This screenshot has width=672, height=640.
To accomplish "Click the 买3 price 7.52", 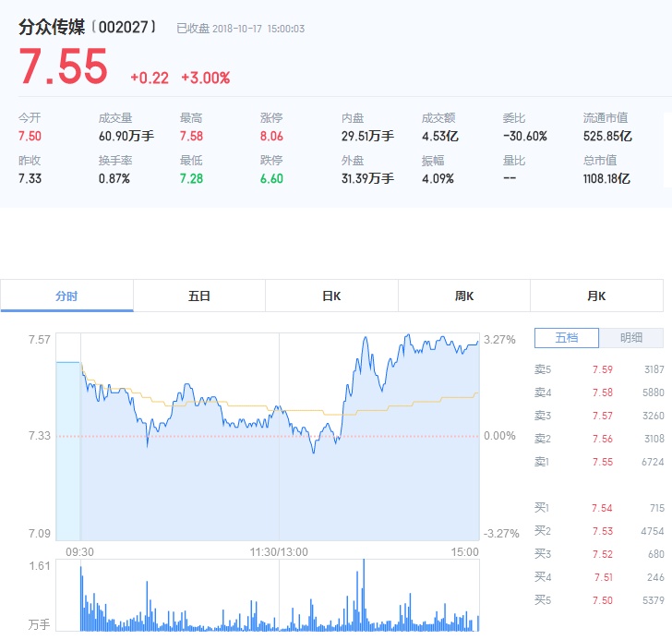I will [603, 554].
